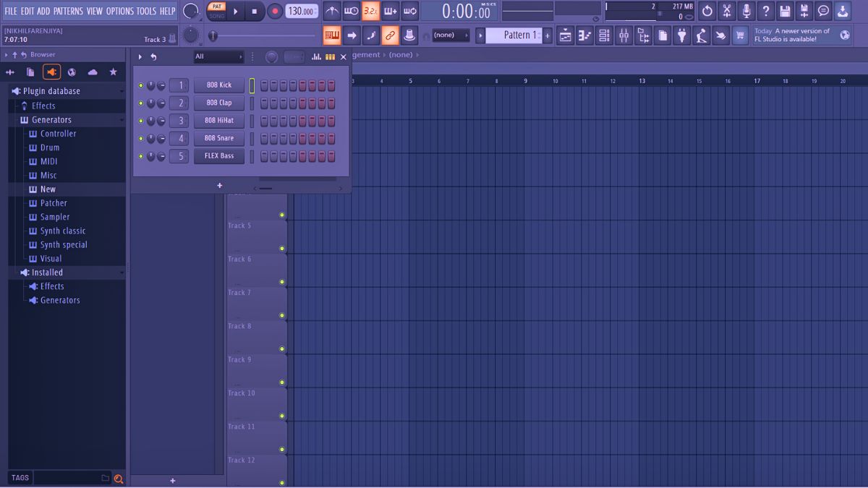Open the (none) snap dropdown

(450, 35)
